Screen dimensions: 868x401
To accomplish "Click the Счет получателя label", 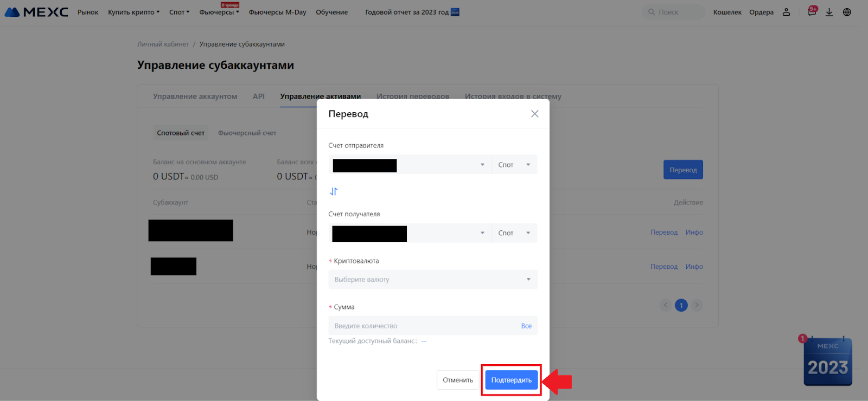I will [x=354, y=214].
